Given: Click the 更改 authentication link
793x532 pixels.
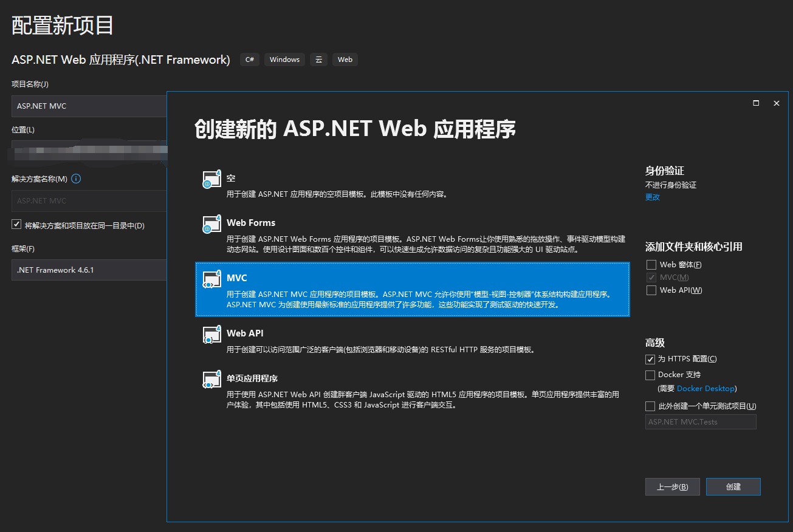Looking at the screenshot, I should tap(653, 197).
